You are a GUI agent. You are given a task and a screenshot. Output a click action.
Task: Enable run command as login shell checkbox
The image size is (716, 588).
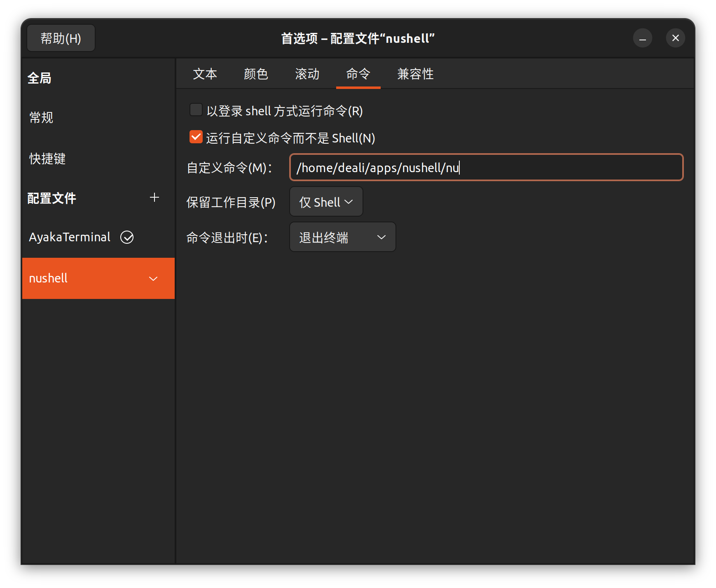point(196,110)
